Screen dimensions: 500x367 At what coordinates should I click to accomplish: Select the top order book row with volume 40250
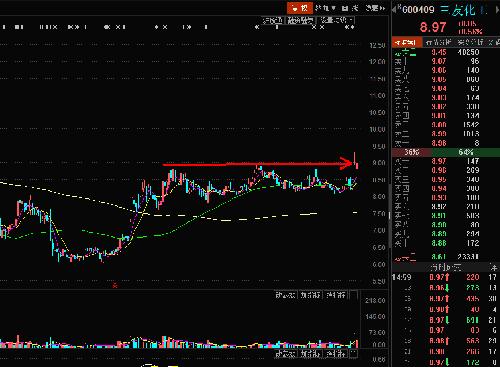(x=446, y=52)
